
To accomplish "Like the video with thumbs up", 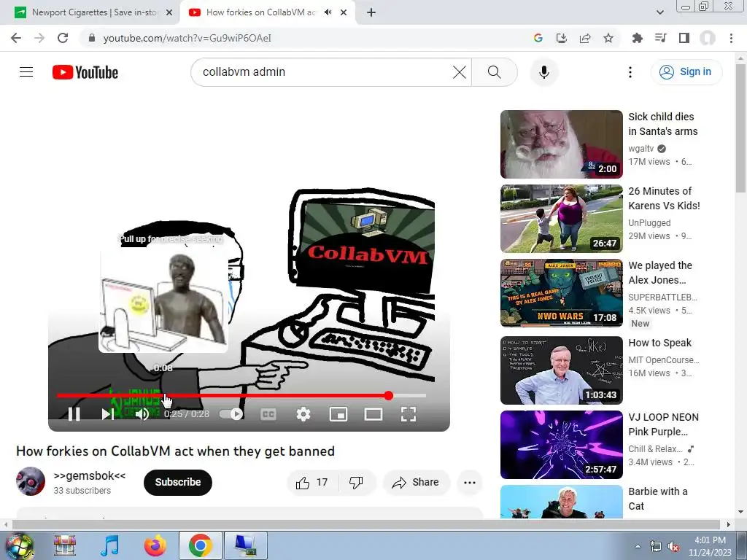I will click(x=312, y=483).
